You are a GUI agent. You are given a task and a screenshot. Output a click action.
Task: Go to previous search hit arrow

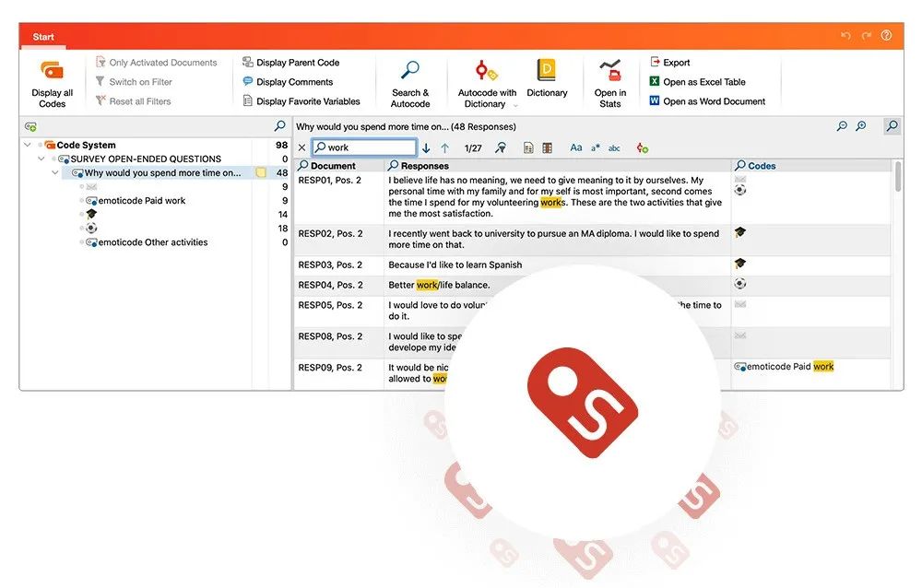[x=445, y=148]
